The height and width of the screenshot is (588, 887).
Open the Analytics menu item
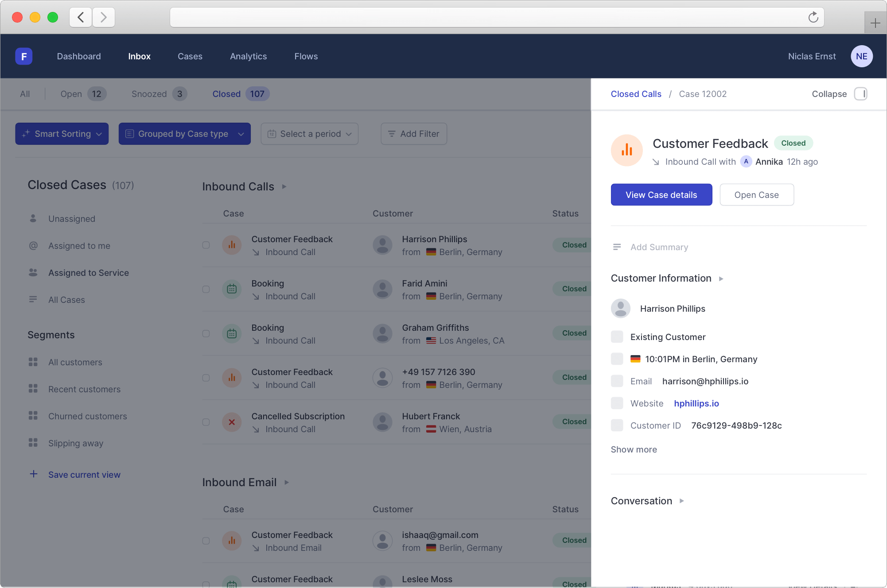(248, 56)
